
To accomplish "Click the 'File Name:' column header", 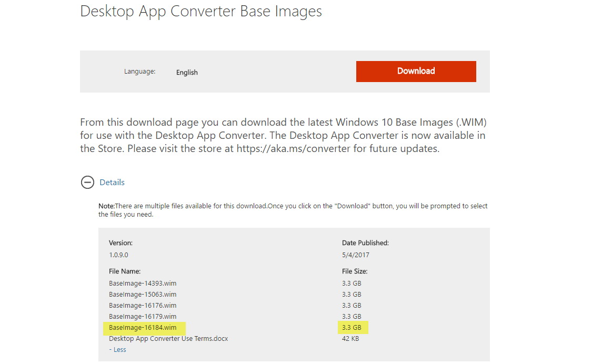I will click(125, 271).
